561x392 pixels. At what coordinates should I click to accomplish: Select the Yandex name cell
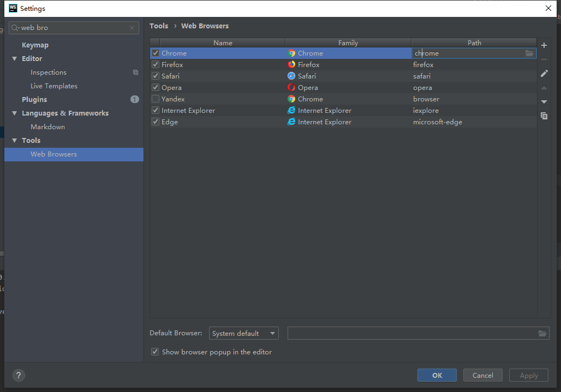[223, 99]
